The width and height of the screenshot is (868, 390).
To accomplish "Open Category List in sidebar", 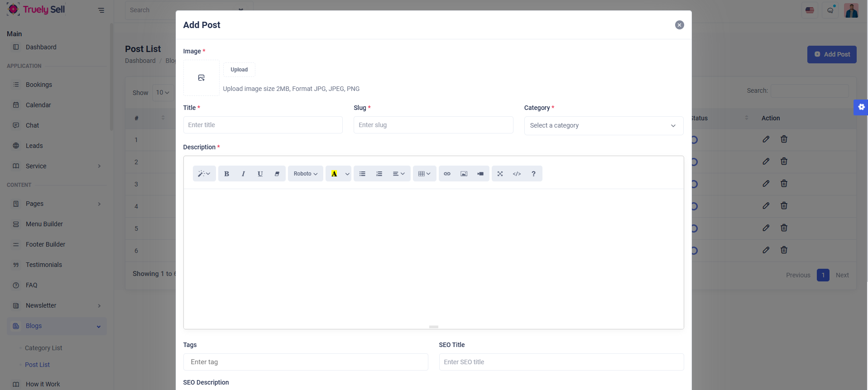I will tap(43, 348).
